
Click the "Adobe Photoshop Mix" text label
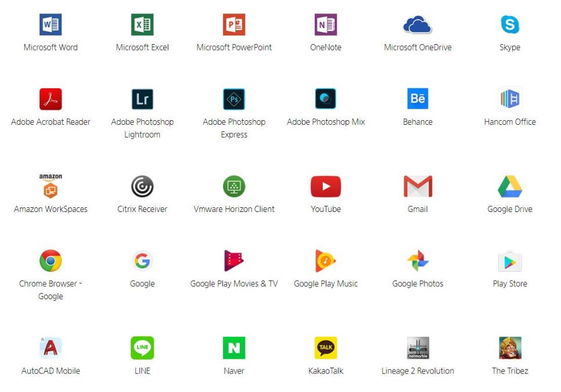pos(326,122)
